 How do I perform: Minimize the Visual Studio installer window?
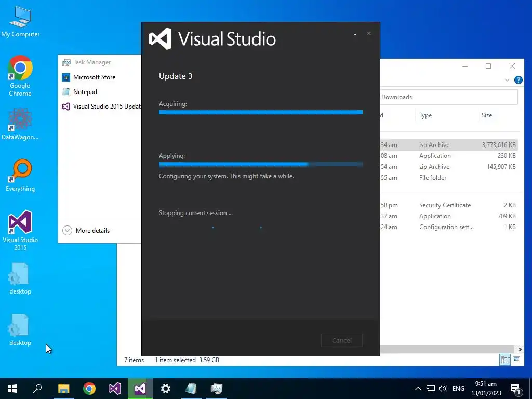point(355,34)
